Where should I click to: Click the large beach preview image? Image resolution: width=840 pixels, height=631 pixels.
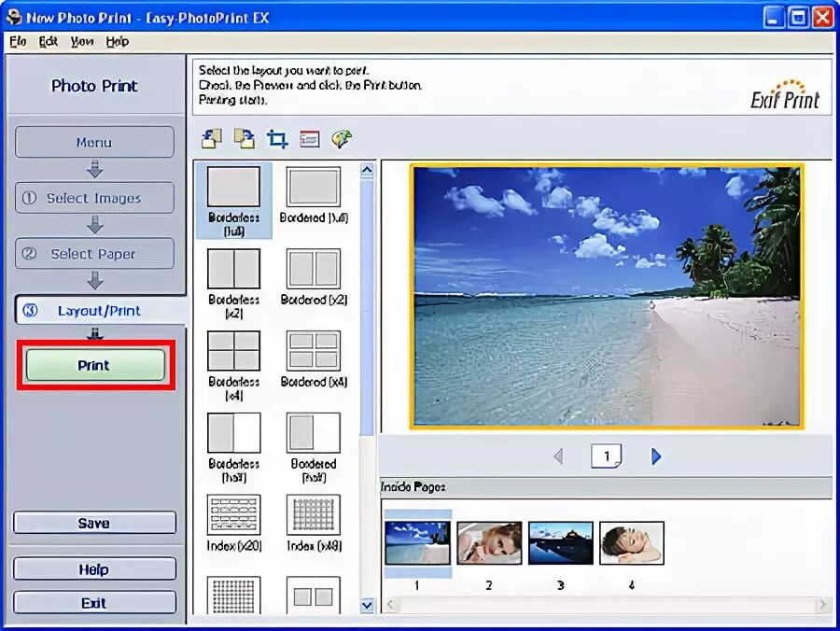[607, 297]
